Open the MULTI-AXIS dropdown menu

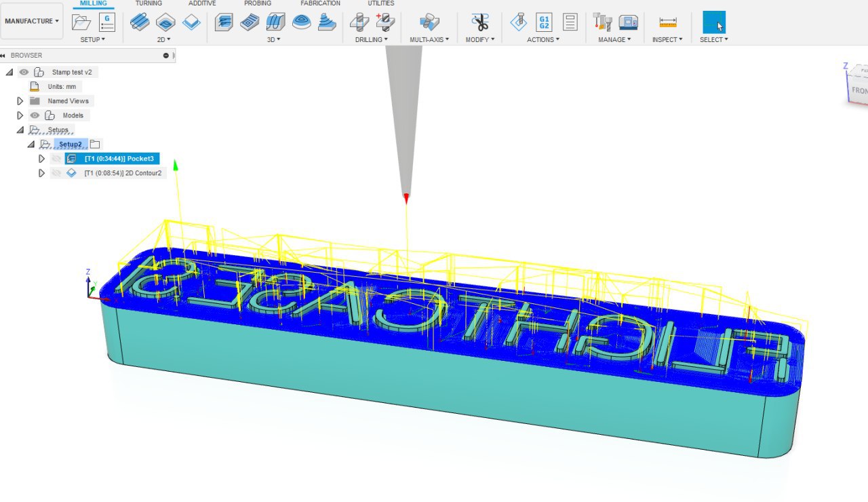429,39
